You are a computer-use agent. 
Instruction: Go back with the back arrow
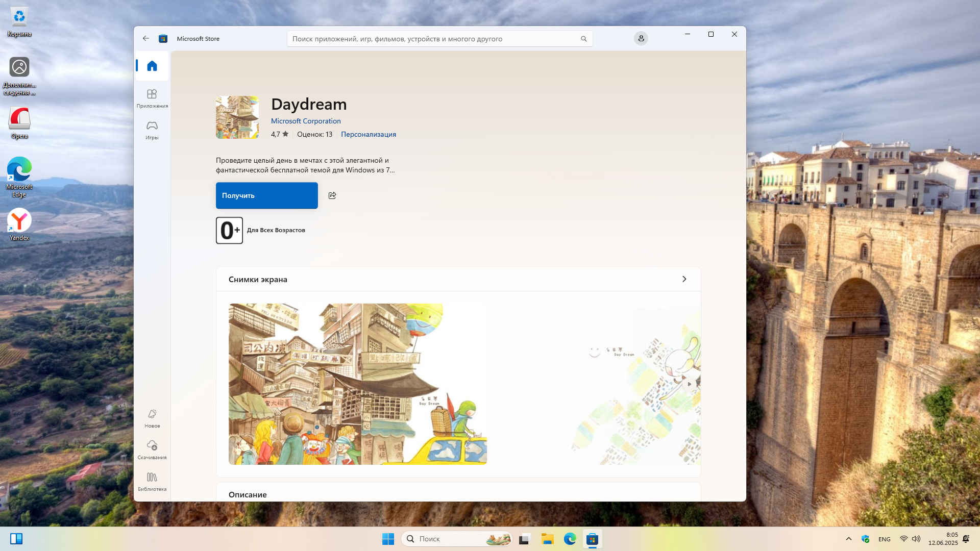click(146, 38)
